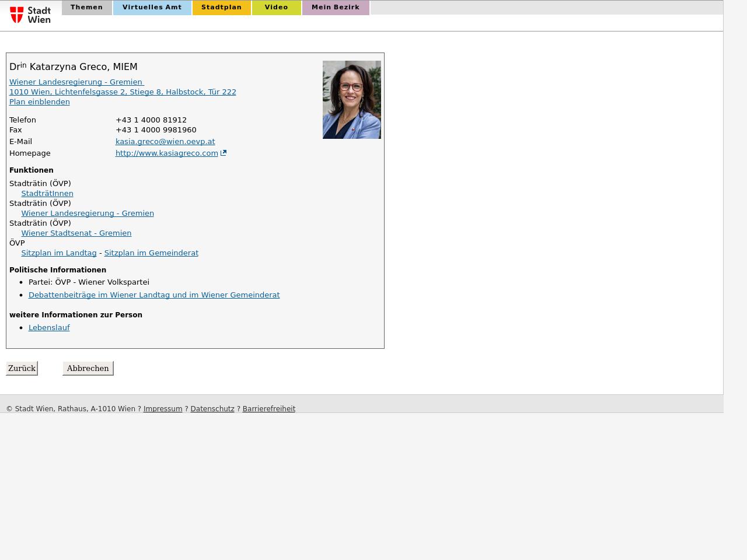The height and width of the screenshot is (560, 747).
Task: Open the Lebenslauf link
Action: click(x=49, y=327)
